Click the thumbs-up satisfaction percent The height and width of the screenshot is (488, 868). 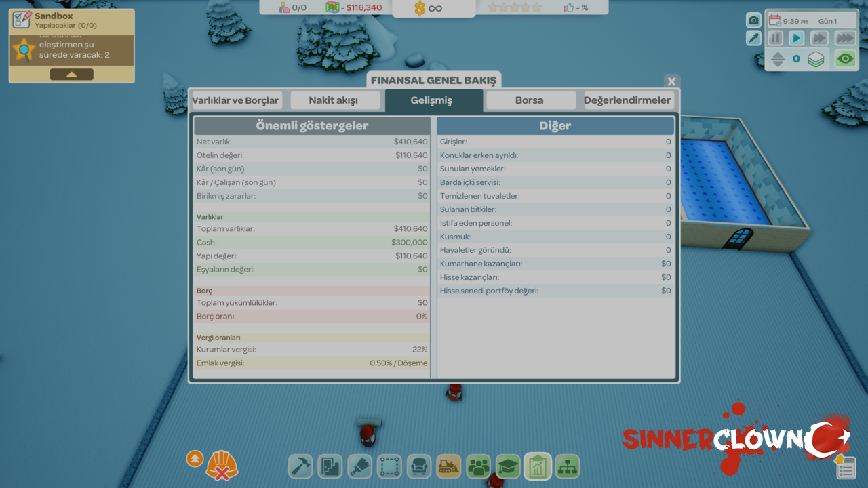coord(576,7)
